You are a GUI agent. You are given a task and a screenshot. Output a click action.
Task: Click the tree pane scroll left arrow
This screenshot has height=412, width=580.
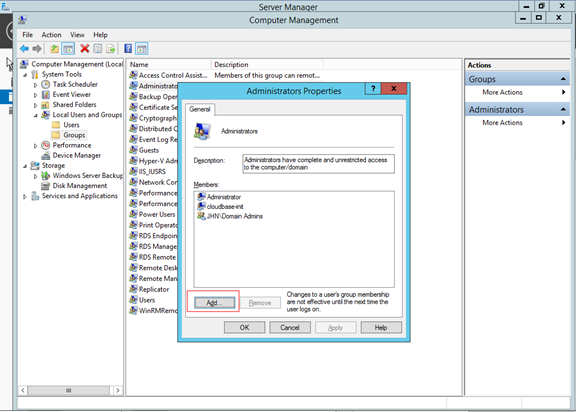(x=23, y=390)
